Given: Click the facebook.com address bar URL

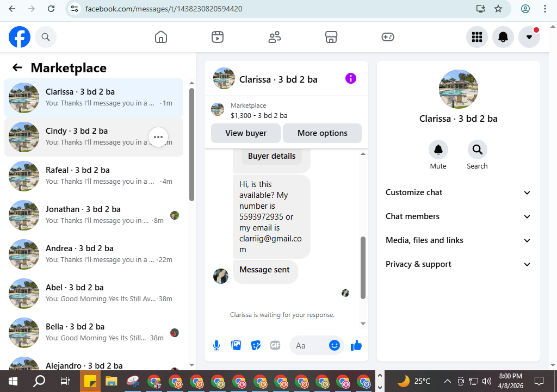Looking at the screenshot, I should click(164, 9).
